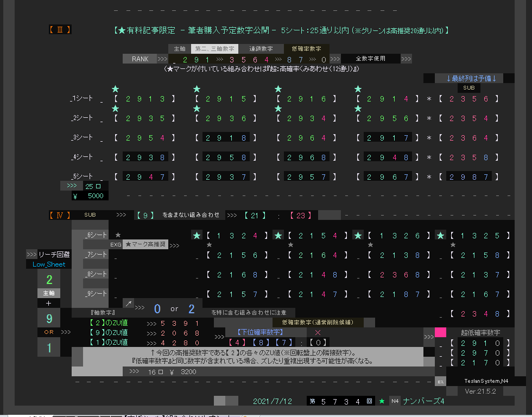Click the ¥ 5000 amount cell

(90, 196)
